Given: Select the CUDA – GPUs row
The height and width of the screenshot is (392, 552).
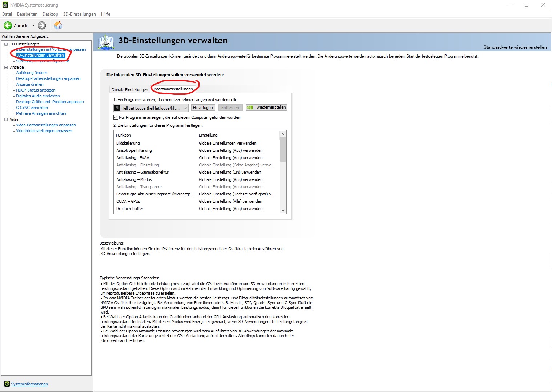Looking at the screenshot, I should (x=197, y=201).
